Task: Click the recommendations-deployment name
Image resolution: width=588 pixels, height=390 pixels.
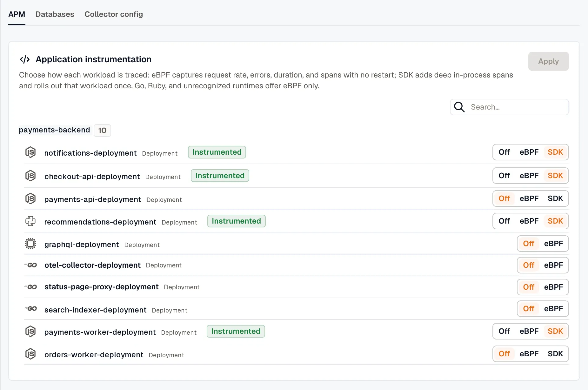Action: point(100,222)
